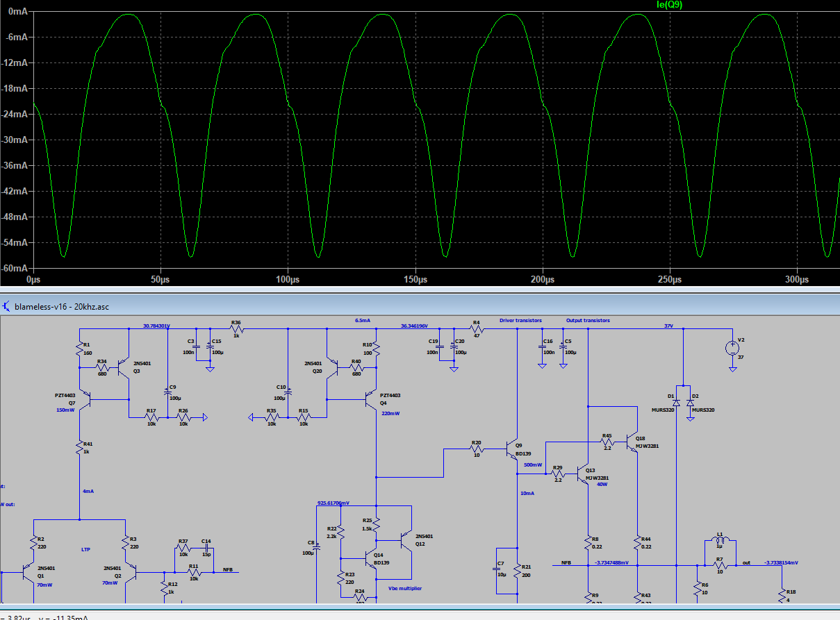The height and width of the screenshot is (620, 840).
Task: Click the Vbe multiplier text label
Action: (x=405, y=588)
